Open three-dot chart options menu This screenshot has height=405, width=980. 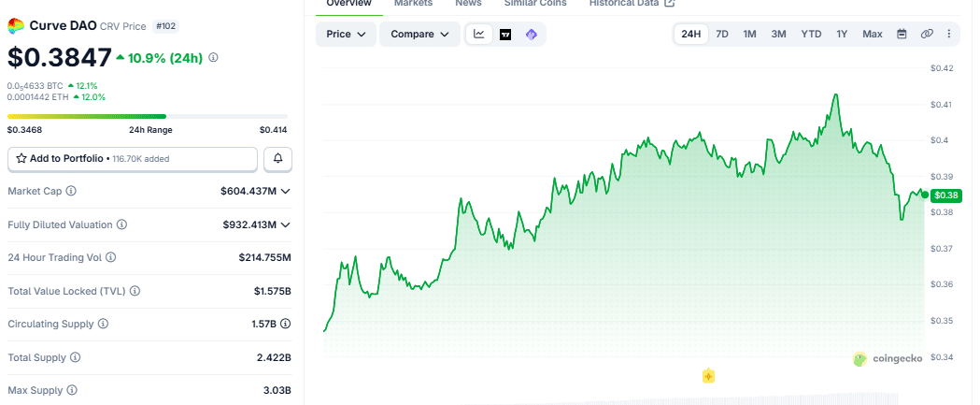949,35
